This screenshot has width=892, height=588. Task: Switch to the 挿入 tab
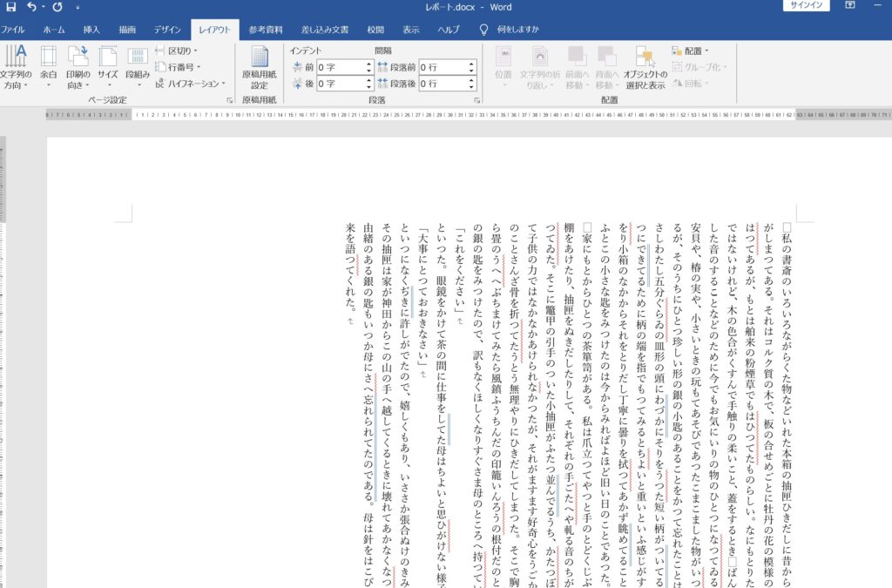tap(91, 30)
